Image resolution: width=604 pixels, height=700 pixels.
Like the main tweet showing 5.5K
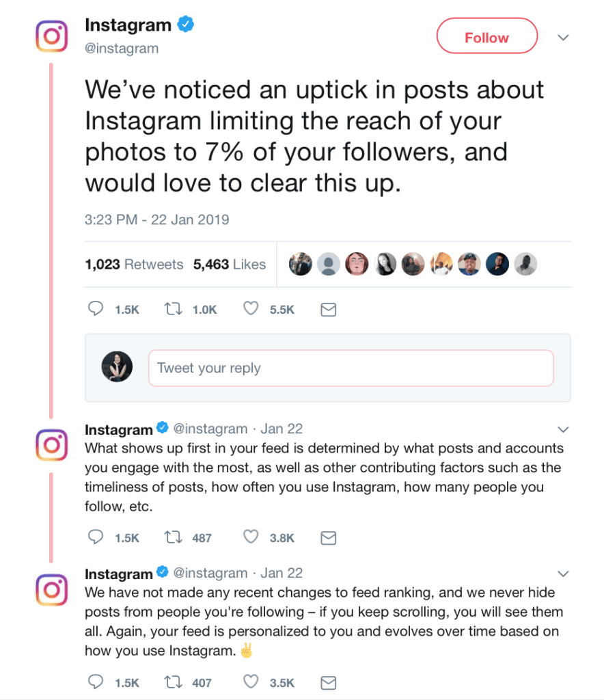[251, 308]
